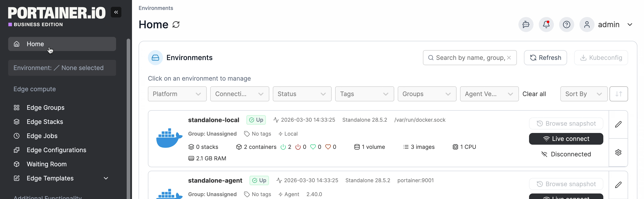Expand the Edge Templates submenu chevron
This screenshot has width=644, height=199.
coord(106,178)
